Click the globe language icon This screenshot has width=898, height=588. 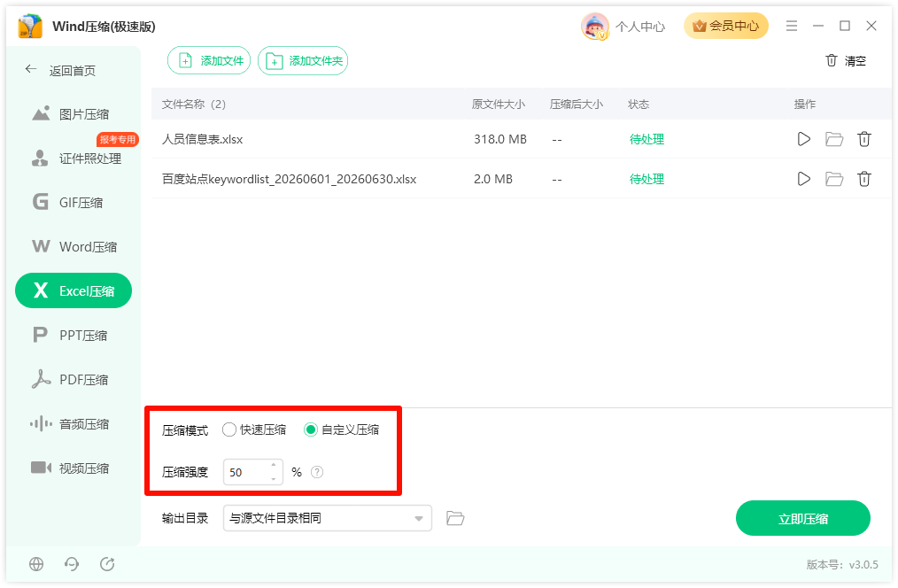(36, 564)
